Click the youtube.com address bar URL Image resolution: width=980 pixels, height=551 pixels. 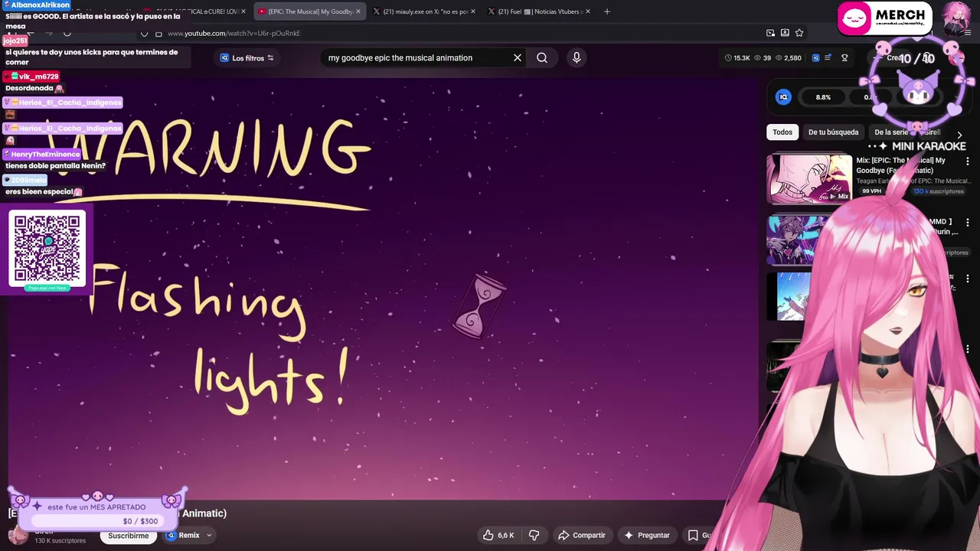234,33
